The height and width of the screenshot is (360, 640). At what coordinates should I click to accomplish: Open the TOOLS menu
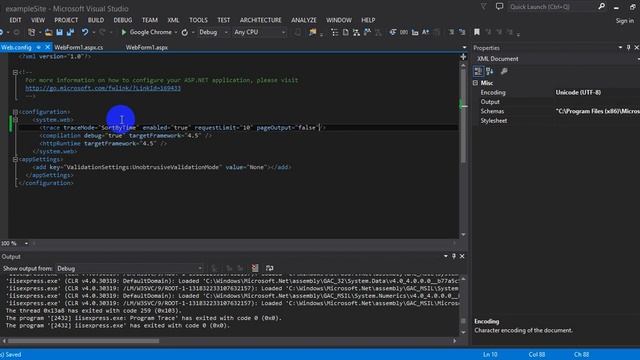click(x=198, y=20)
